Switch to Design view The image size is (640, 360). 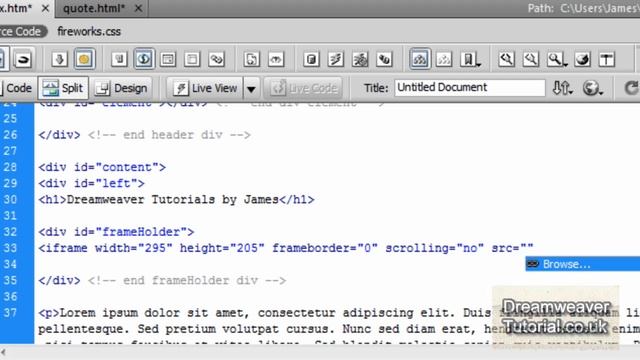pos(121,88)
